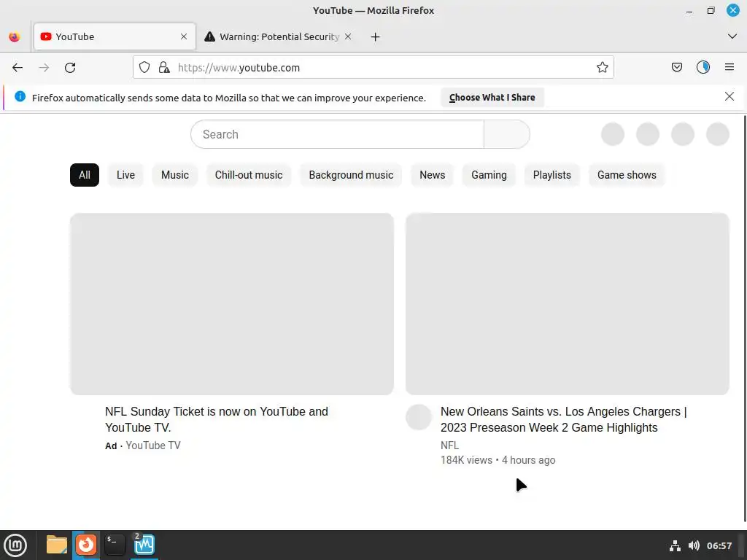Open the Files folder in taskbar
Image resolution: width=747 pixels, height=560 pixels.
(x=57, y=545)
